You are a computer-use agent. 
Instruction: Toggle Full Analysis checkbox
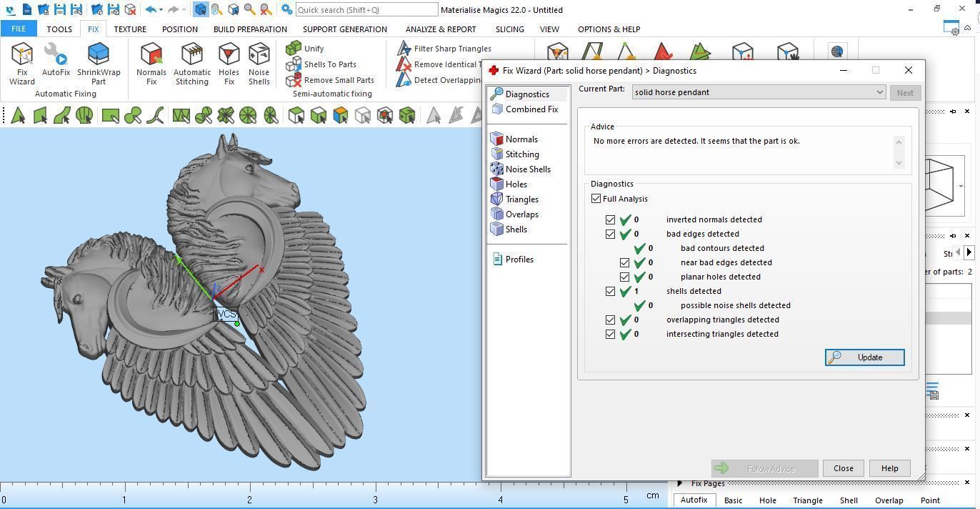click(596, 199)
